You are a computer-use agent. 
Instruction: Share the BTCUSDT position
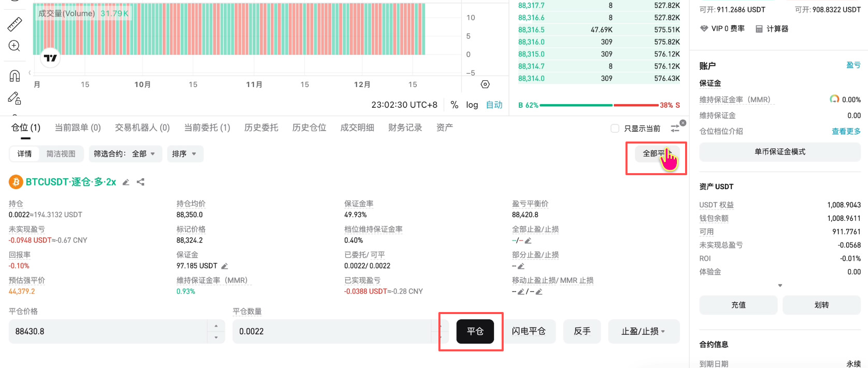coord(140,182)
